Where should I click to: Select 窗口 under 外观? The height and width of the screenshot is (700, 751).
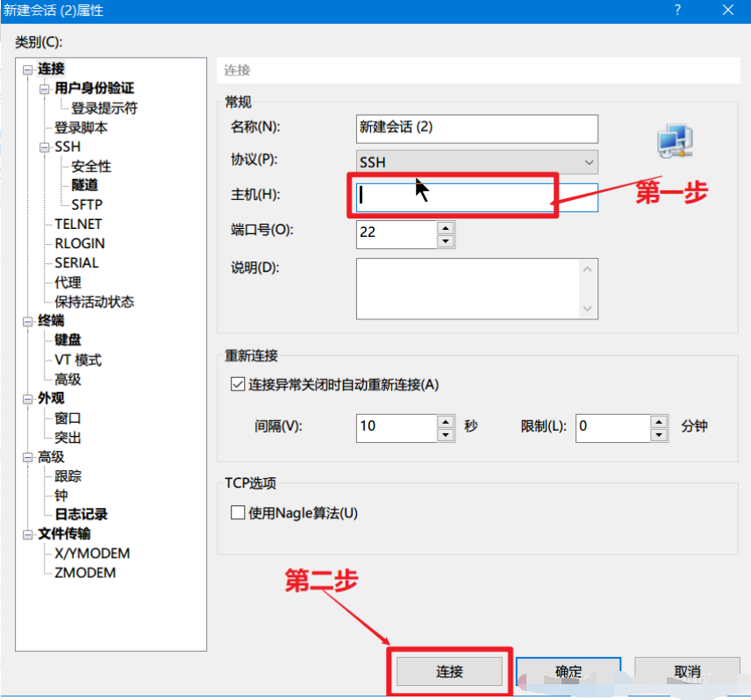tap(68, 418)
